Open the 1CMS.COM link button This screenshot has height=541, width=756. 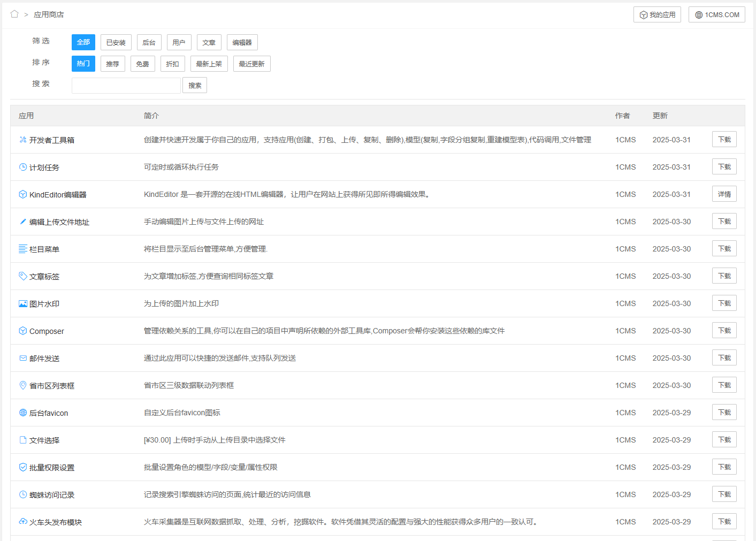(717, 14)
